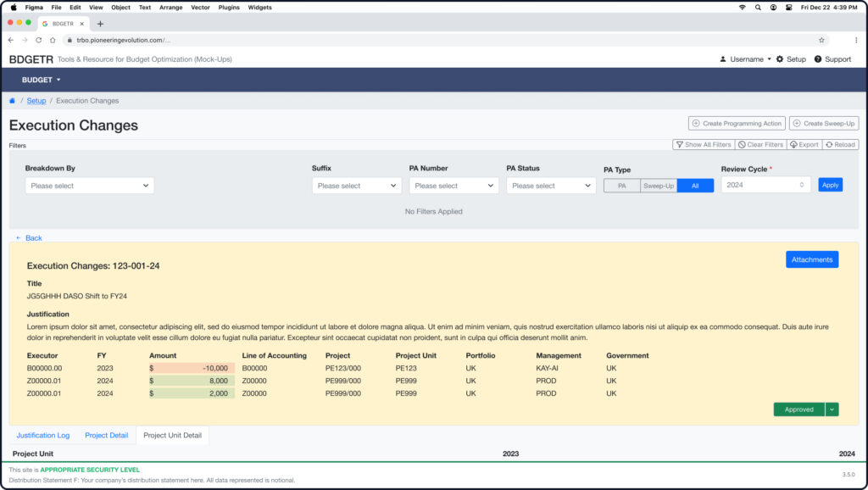Click the browser reload icon

pos(40,40)
